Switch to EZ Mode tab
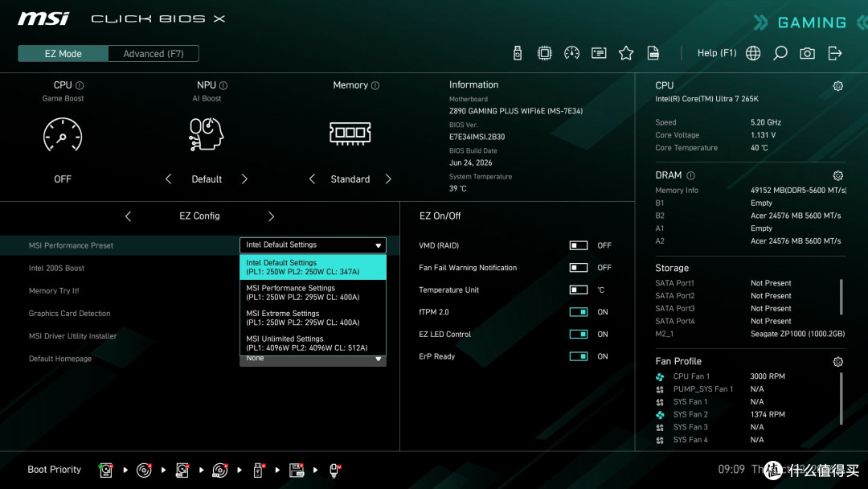 [x=63, y=54]
